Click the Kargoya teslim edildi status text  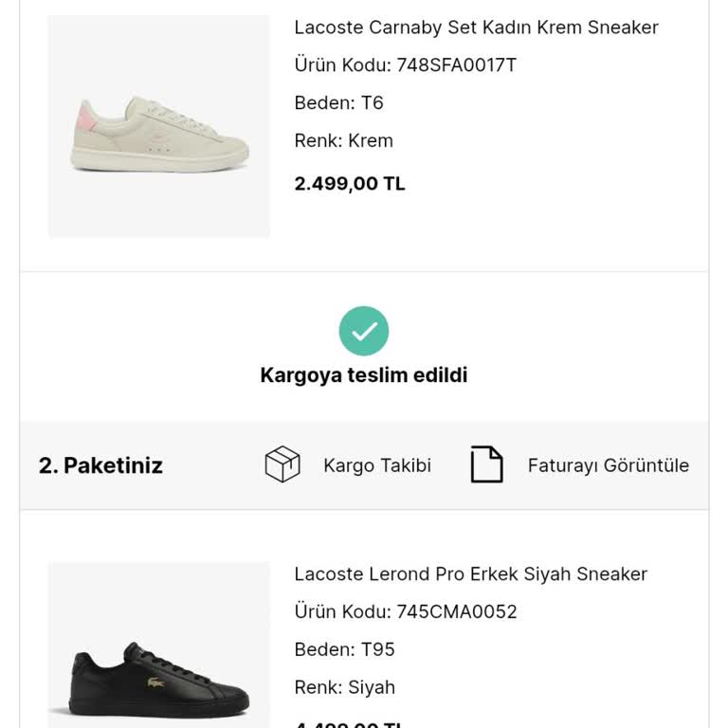(x=364, y=375)
